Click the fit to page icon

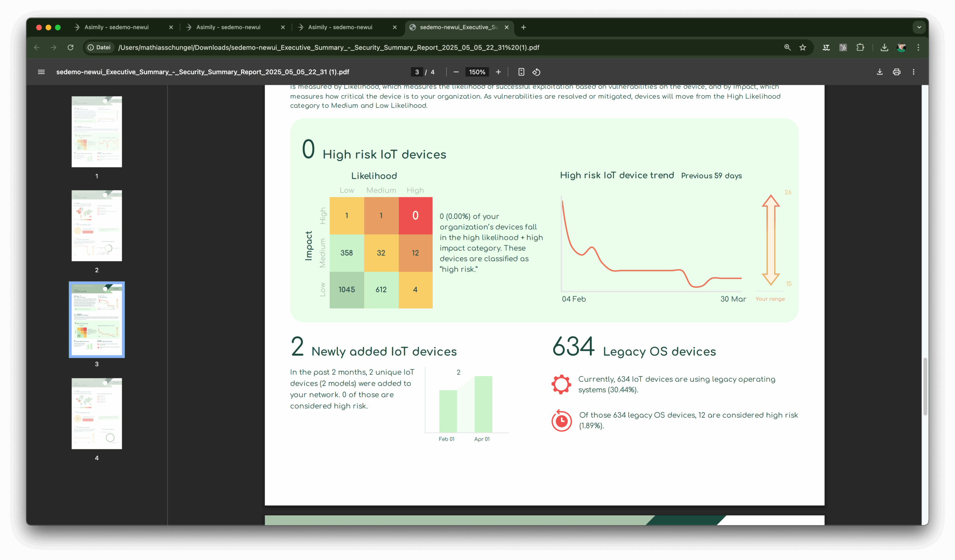(521, 72)
